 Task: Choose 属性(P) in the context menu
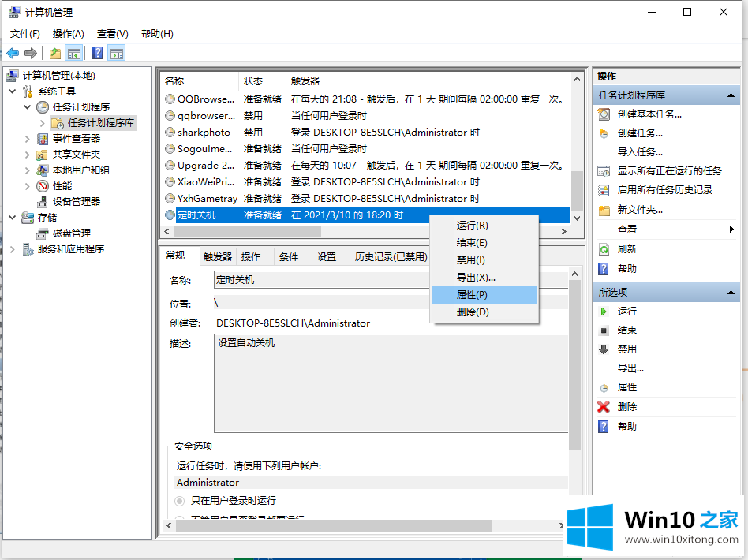click(484, 295)
